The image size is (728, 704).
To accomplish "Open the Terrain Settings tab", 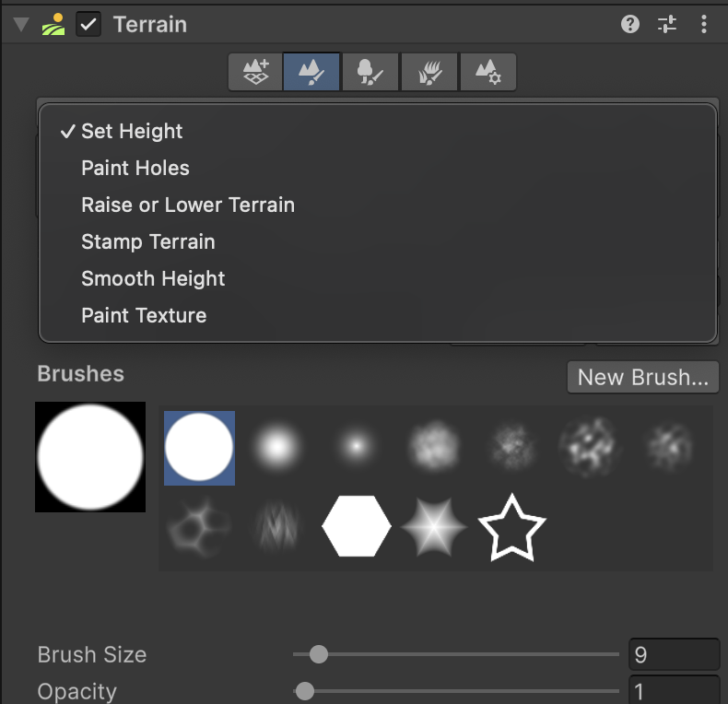I will pos(487,72).
